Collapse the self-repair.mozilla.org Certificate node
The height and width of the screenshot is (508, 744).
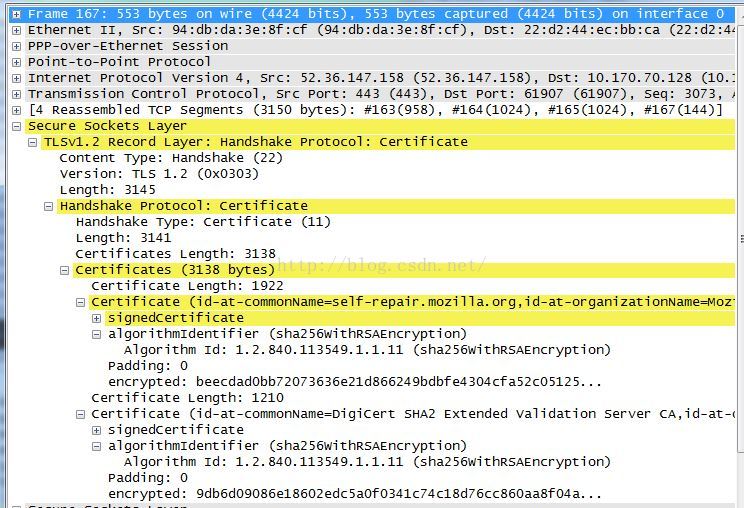pyautogui.click(x=81, y=302)
